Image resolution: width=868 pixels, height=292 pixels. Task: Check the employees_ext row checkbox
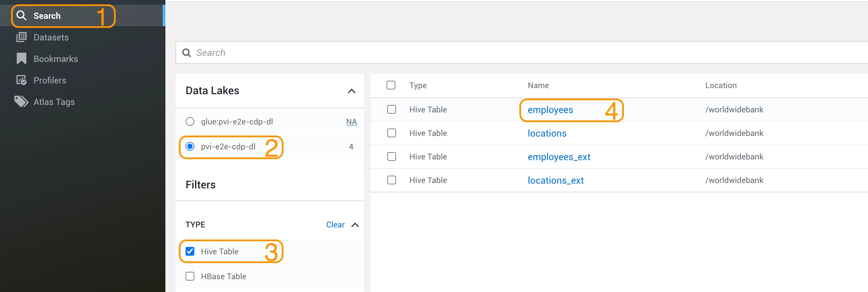tap(392, 157)
